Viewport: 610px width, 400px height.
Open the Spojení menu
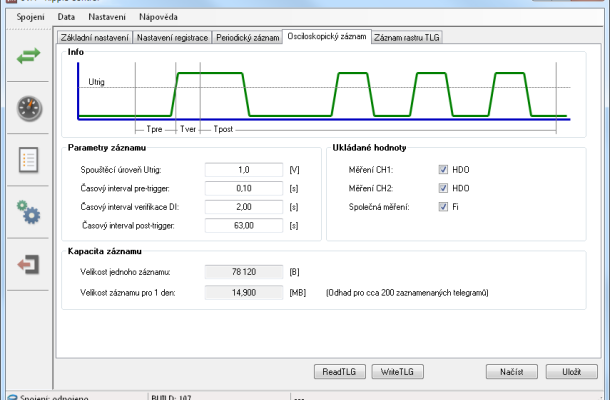click(x=31, y=17)
